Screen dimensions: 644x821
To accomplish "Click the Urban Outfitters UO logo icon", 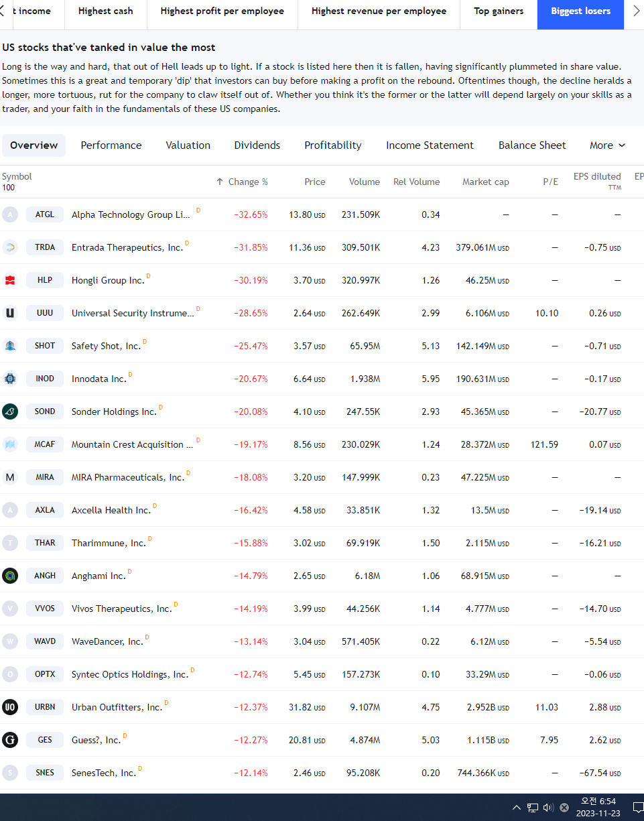I will [9, 707].
